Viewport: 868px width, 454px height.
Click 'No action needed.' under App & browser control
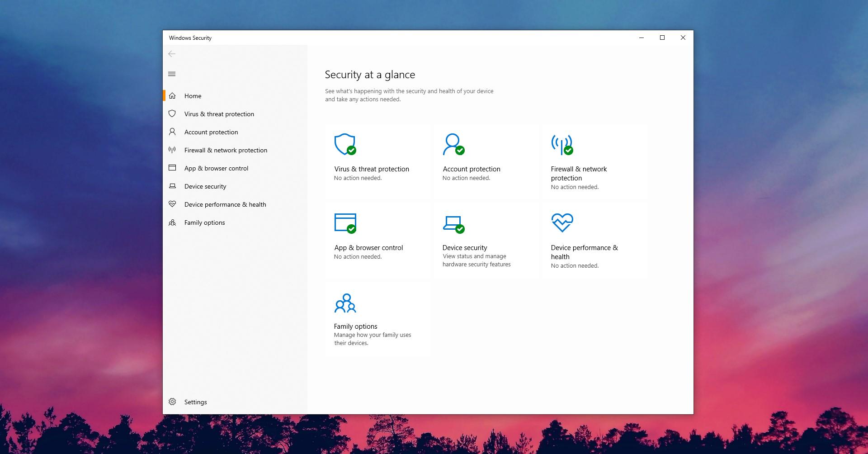point(358,257)
